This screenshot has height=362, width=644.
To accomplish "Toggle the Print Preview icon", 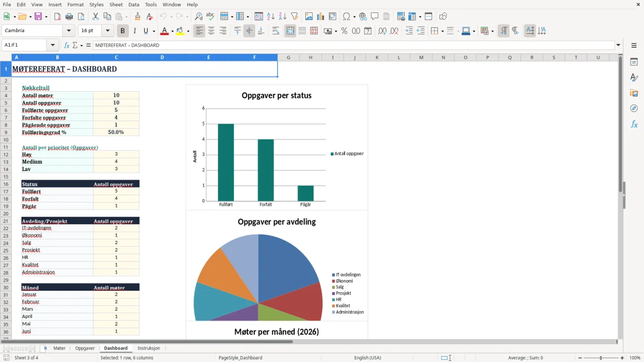I will click(x=81, y=17).
